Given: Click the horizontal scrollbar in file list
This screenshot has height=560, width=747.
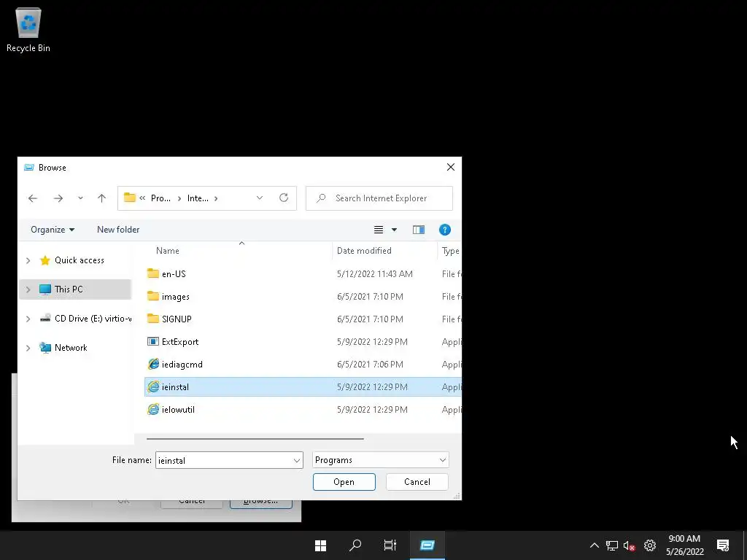Looking at the screenshot, I should (255, 438).
